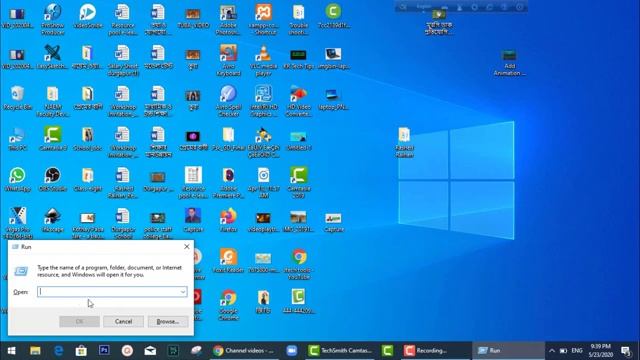Select the VideoScribe desktop shortcut
Image resolution: width=640 pixels, height=360 pixels.
(x=88, y=17)
